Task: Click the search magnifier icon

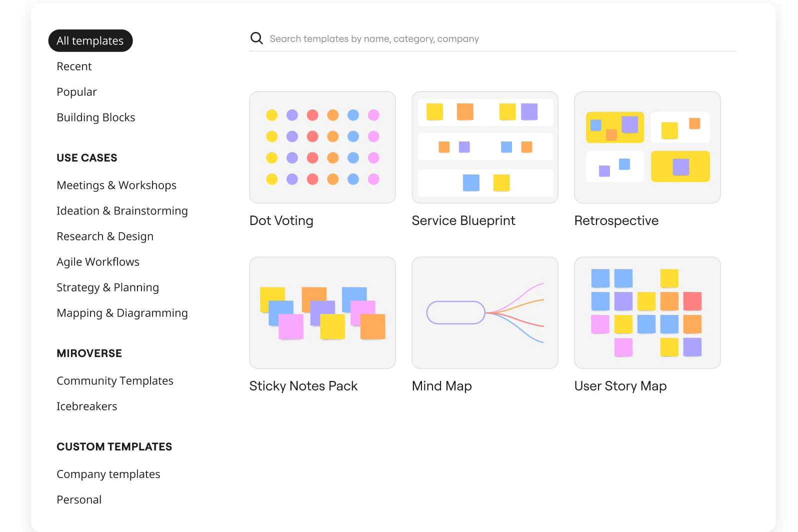Action: coord(256,38)
